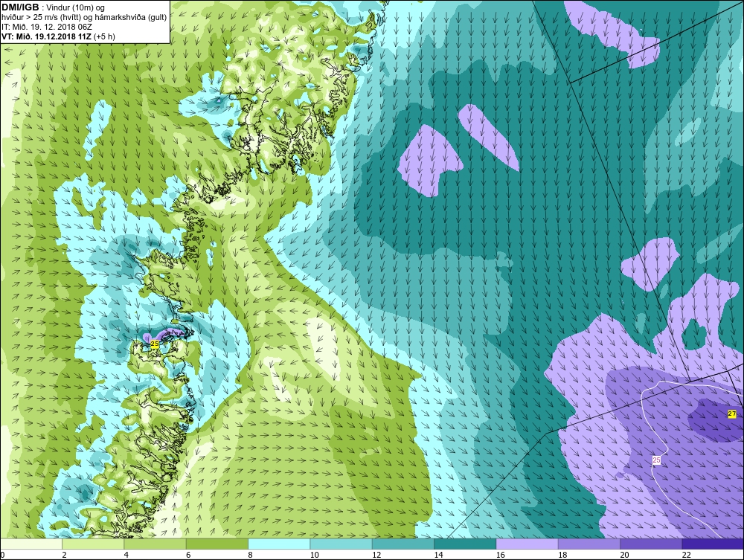Select the 2-4 m/s light green swatch
The image size is (744, 560).
pyautogui.click(x=93, y=544)
